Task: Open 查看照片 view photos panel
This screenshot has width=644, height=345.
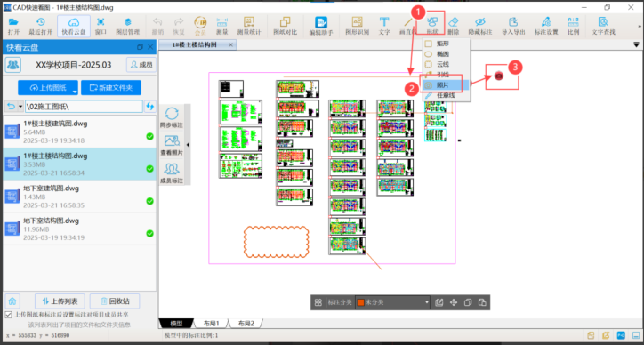Action: click(x=172, y=145)
